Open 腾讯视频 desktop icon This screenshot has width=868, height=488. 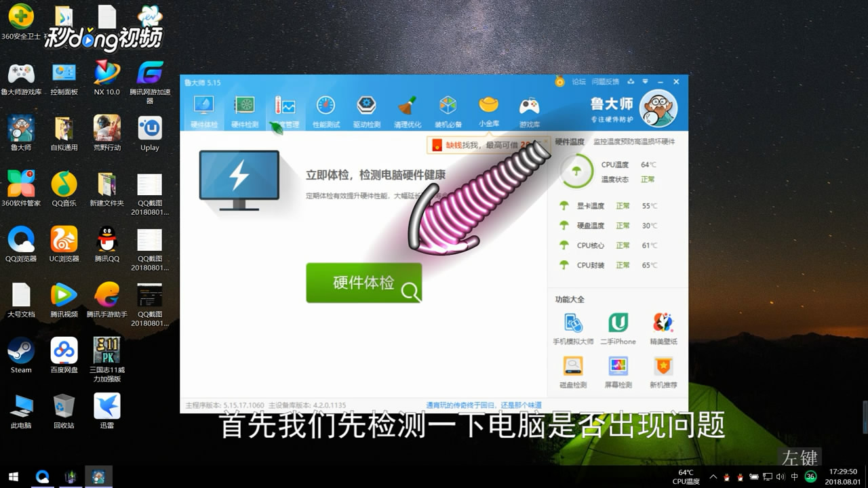[64, 300]
